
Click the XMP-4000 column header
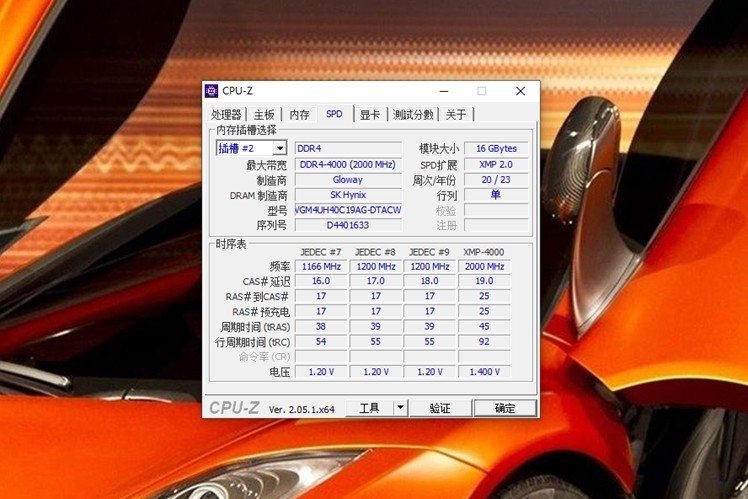484,252
